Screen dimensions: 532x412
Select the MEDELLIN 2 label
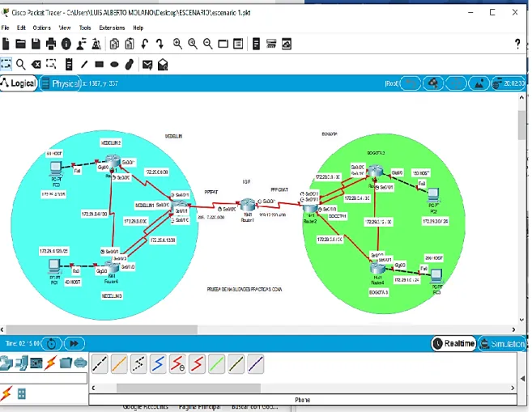click(111, 142)
